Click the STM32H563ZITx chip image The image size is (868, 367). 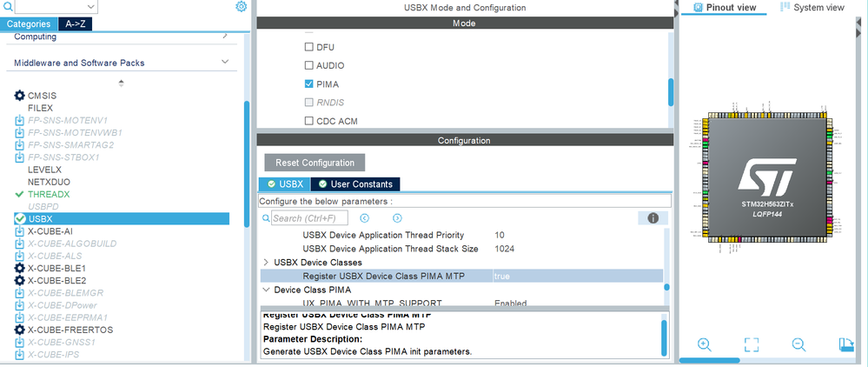(766, 178)
